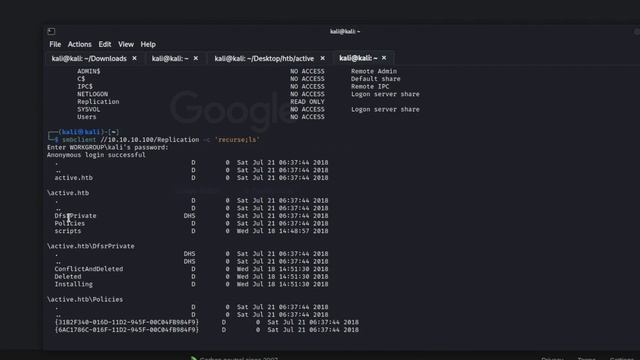Click the Policies directory entry
The width and height of the screenshot is (640, 360).
[70, 224]
